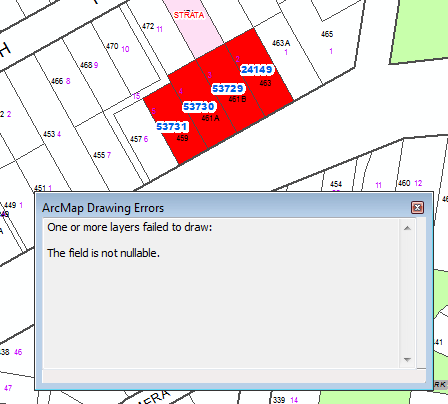Click address number 472 on map
This screenshot has width=448, height=404.
148,26
